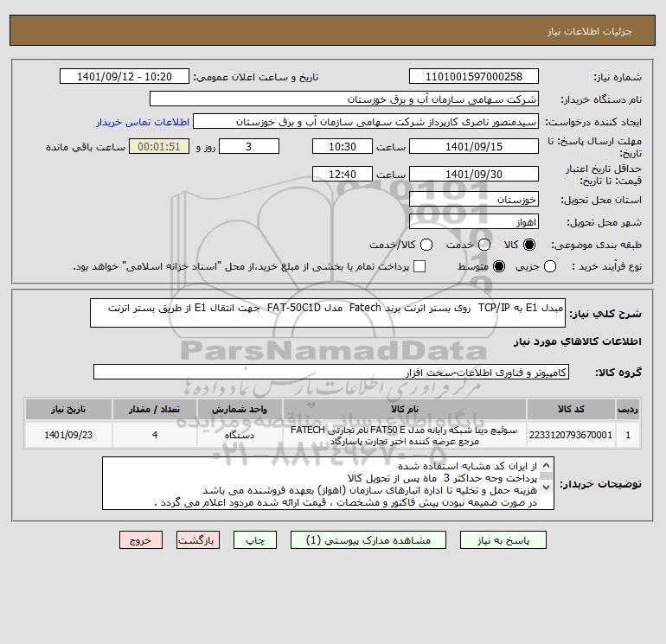666x644 pixels.
Task: Click the announcement date field 1401/09/12 - 10:20
Action: click(x=125, y=76)
